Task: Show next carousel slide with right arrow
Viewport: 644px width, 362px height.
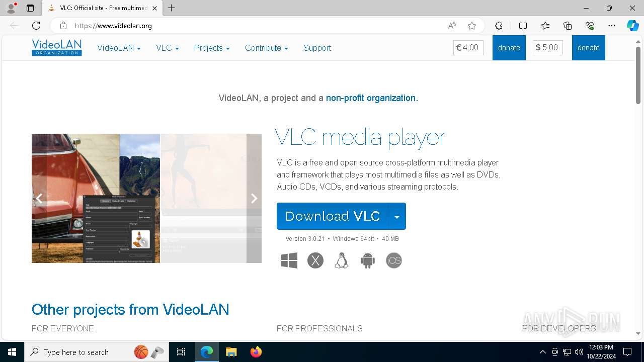Action: coord(254,198)
